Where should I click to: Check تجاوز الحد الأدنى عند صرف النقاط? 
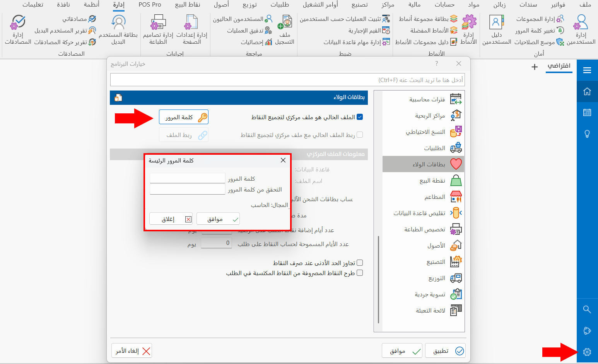[360, 262]
